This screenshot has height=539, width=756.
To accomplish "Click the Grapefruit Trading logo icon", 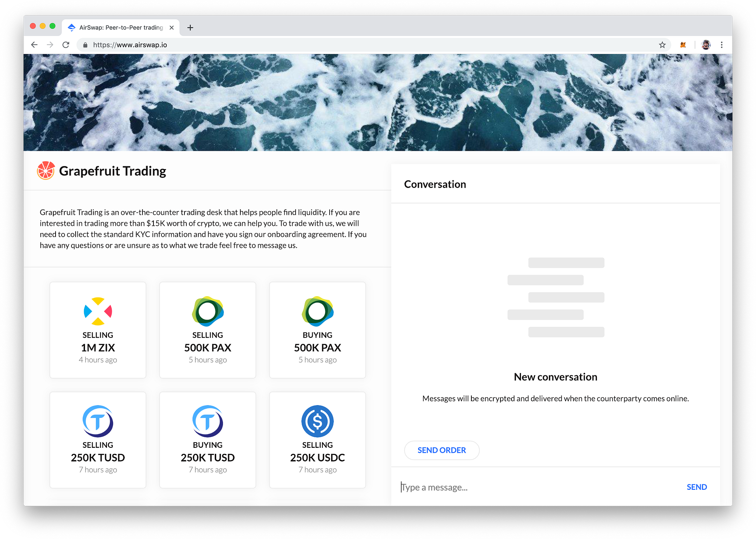I will (x=46, y=171).
